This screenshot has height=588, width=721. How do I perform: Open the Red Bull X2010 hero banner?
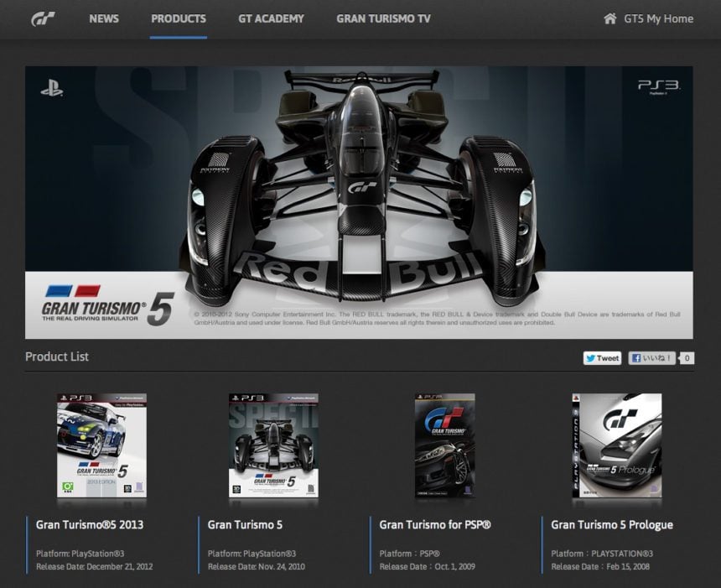359,202
